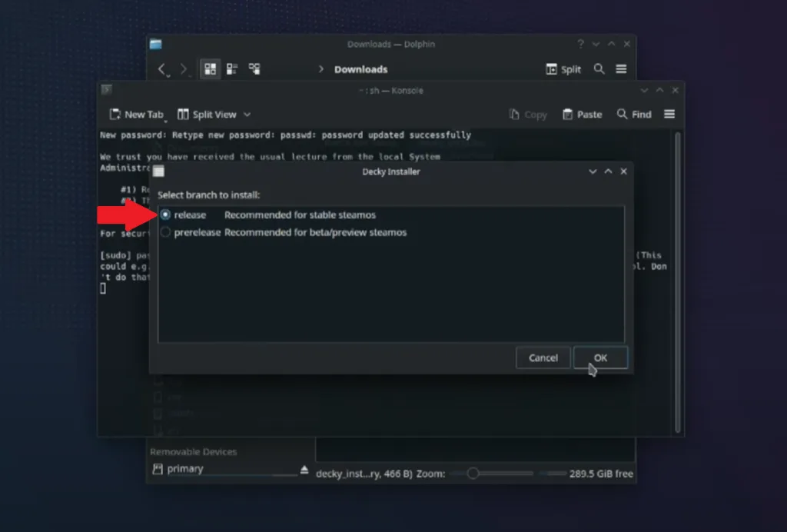Click the Konsole terminal cursor line

103,288
